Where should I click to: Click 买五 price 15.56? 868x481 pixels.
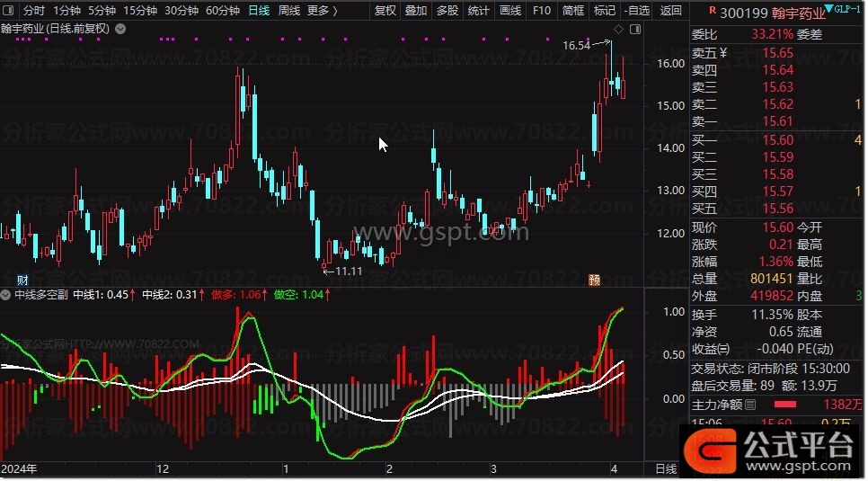(x=778, y=209)
